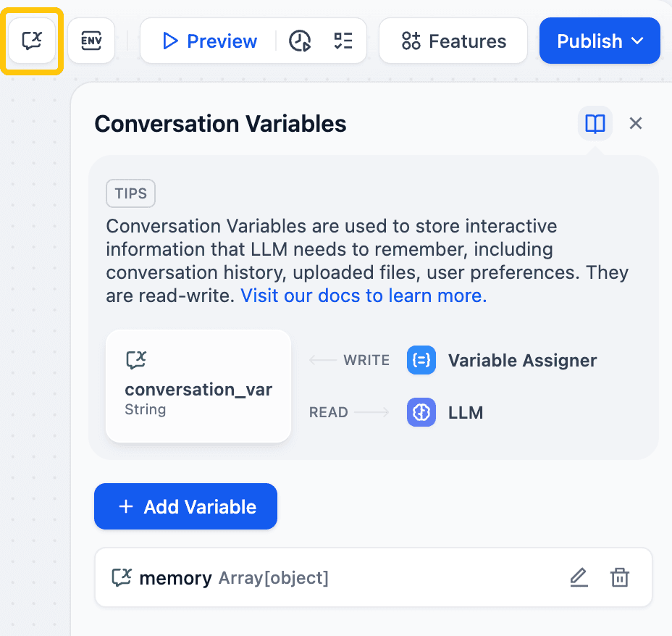Close the Conversation Variables panel

[x=636, y=124]
